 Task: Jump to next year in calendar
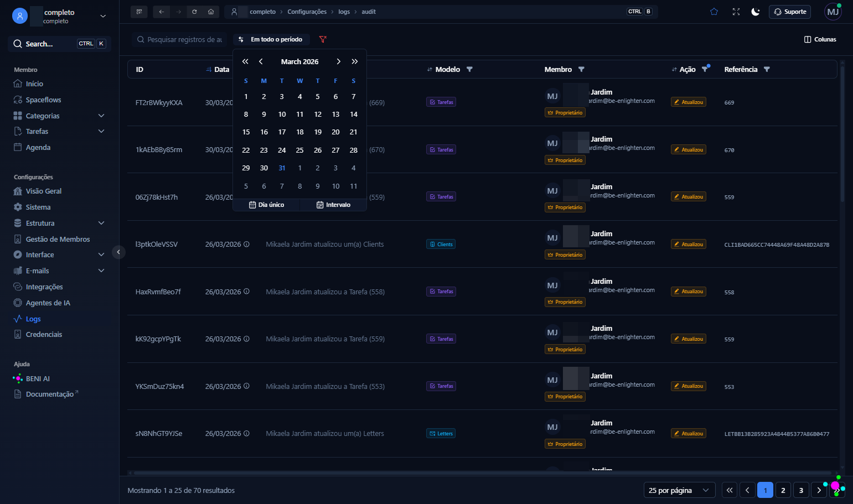[x=355, y=61]
